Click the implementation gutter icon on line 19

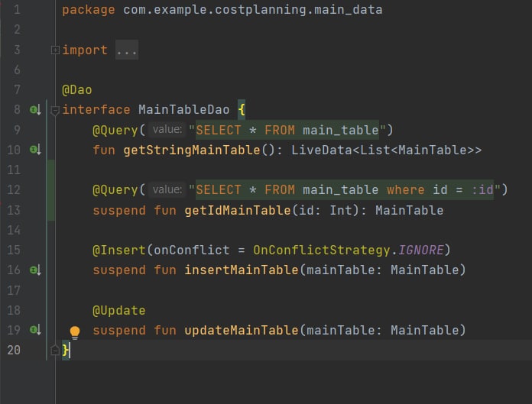click(35, 330)
